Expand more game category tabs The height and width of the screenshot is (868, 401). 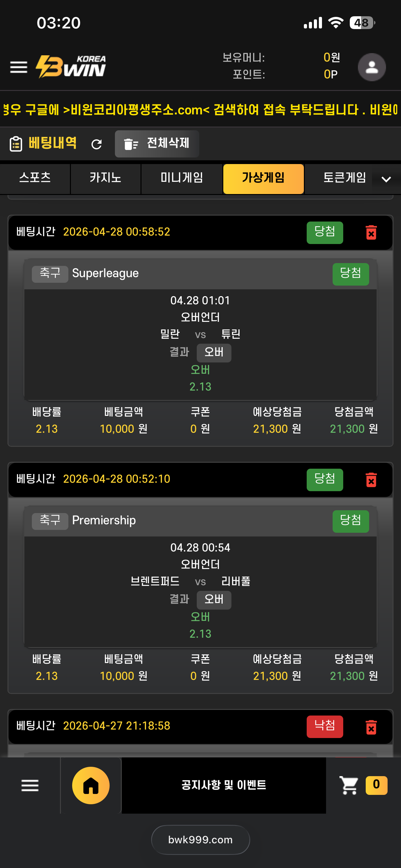click(386, 179)
